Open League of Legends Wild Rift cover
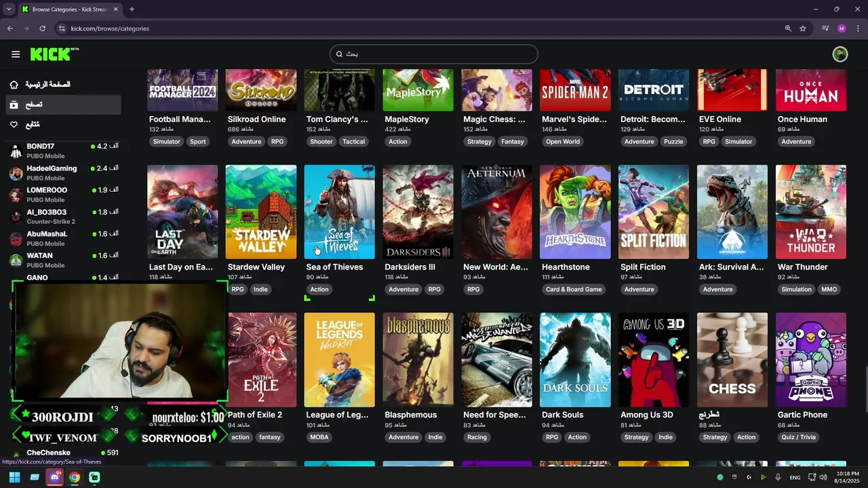The height and width of the screenshot is (488, 868). tap(340, 360)
